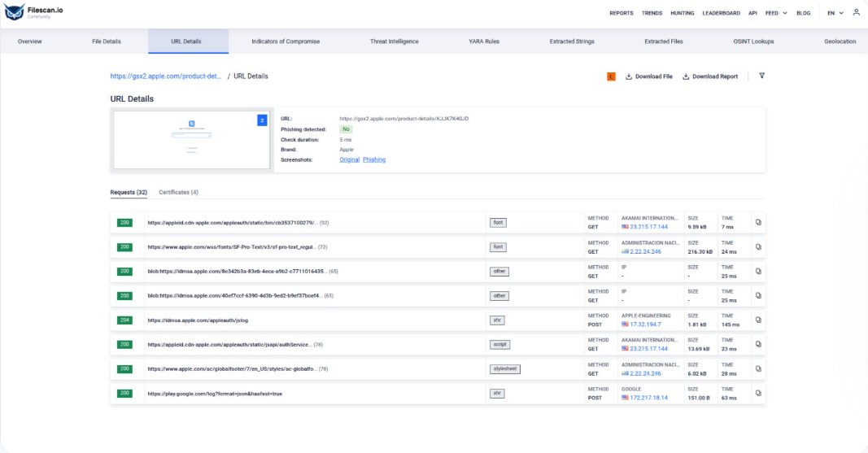Open LEADERBOARD in top navigation
868x453 pixels.
point(721,13)
